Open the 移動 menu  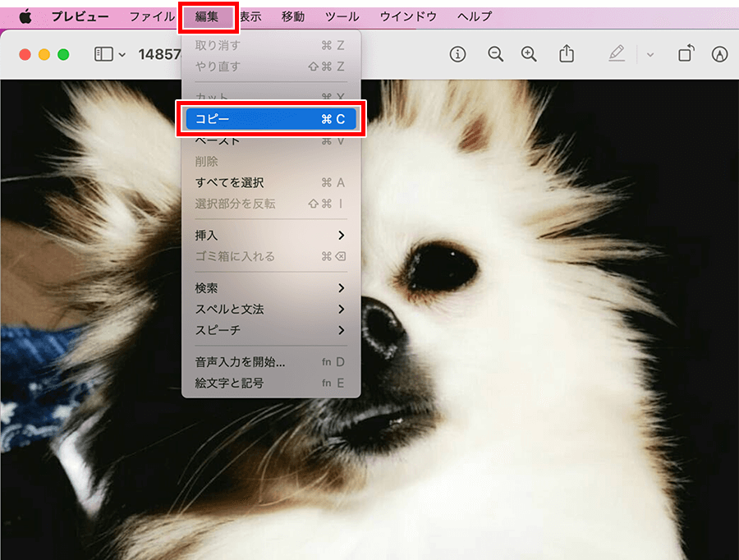click(292, 16)
